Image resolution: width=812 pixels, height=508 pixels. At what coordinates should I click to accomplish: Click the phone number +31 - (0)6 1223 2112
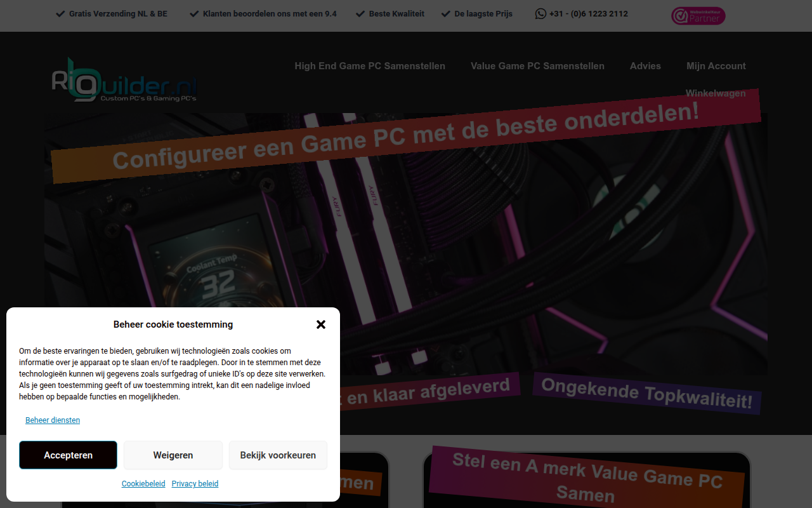(589, 13)
